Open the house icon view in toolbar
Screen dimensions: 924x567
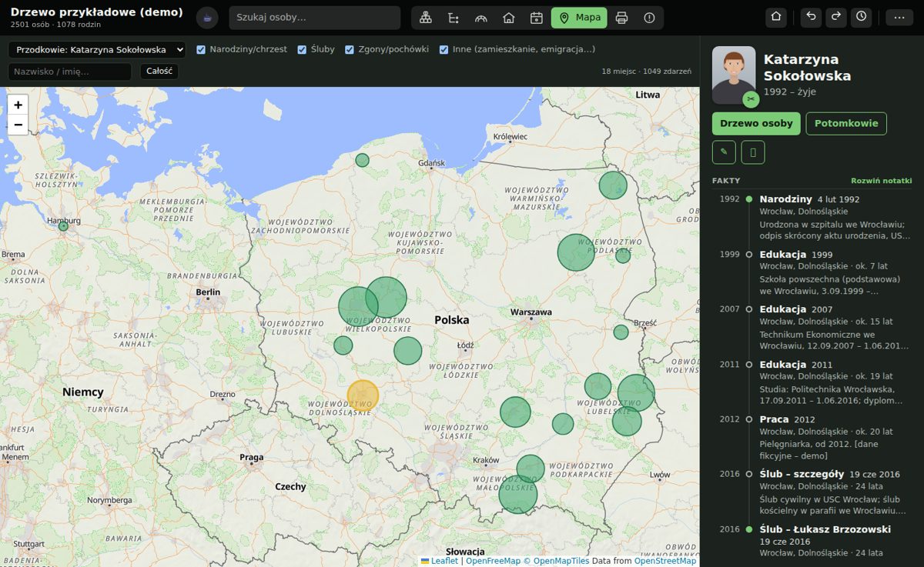point(508,18)
